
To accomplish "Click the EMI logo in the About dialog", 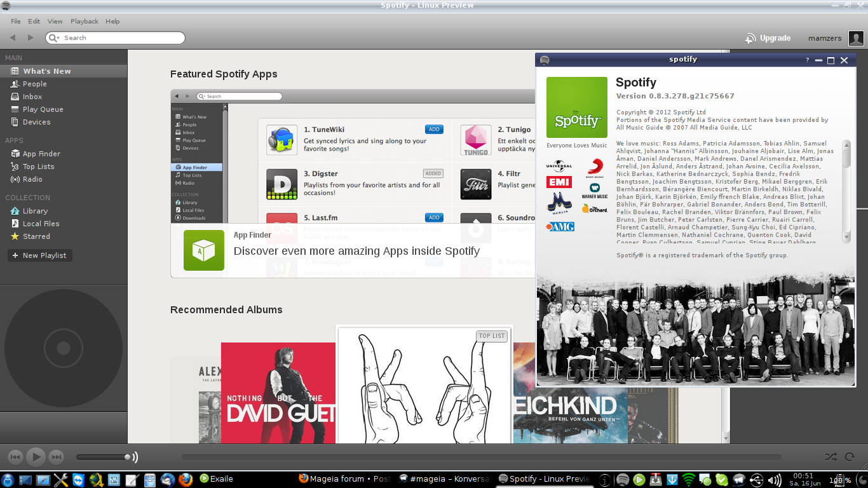I will [x=559, y=182].
